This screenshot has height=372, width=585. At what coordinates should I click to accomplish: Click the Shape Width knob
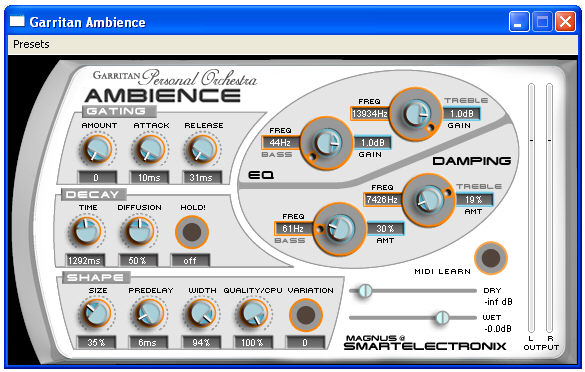201,313
